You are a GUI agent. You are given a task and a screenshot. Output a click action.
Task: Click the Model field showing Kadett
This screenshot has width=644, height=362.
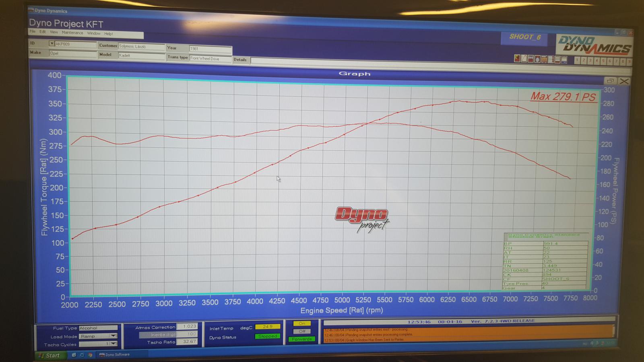pos(142,56)
